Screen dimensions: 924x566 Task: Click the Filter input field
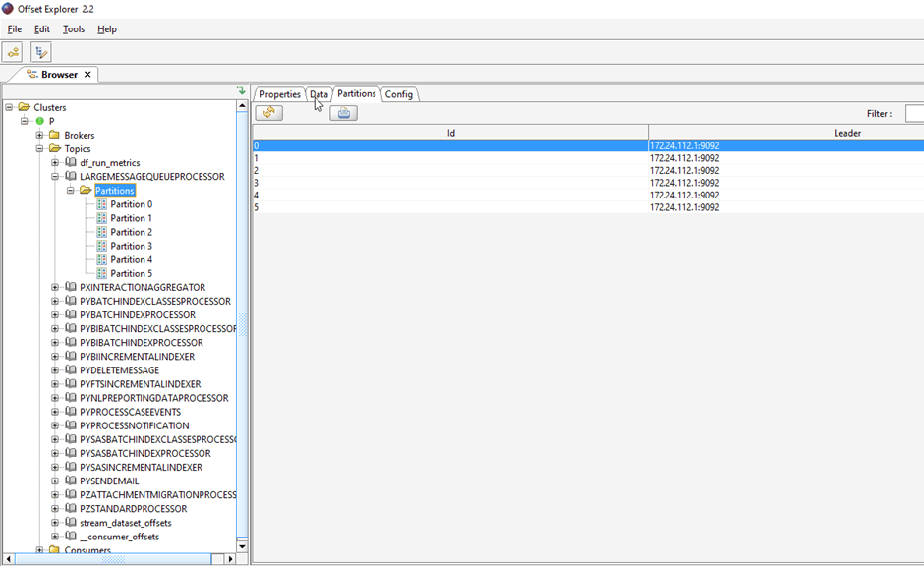pyautogui.click(x=914, y=114)
